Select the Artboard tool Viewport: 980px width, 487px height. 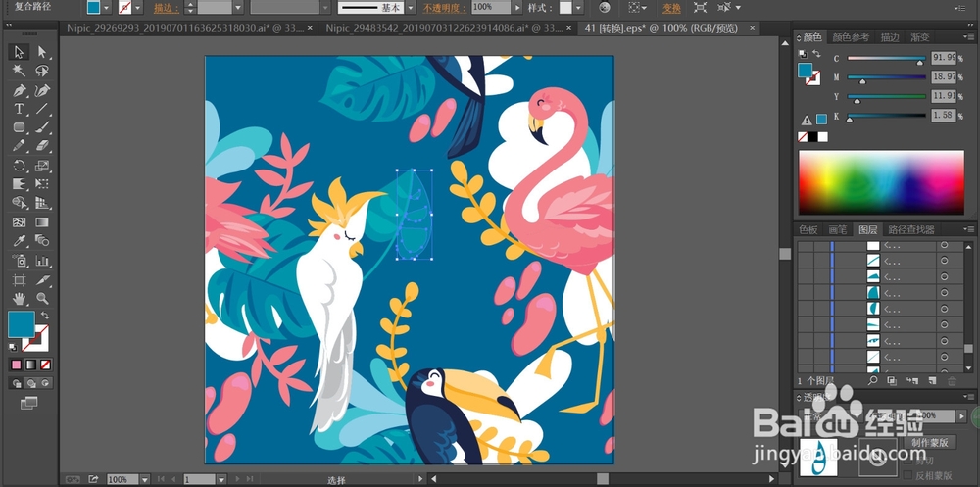tap(19, 279)
